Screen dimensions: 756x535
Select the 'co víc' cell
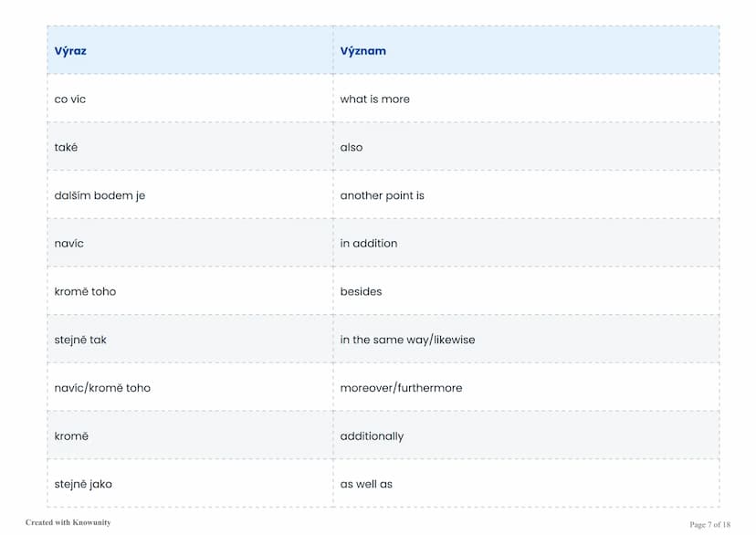point(190,99)
